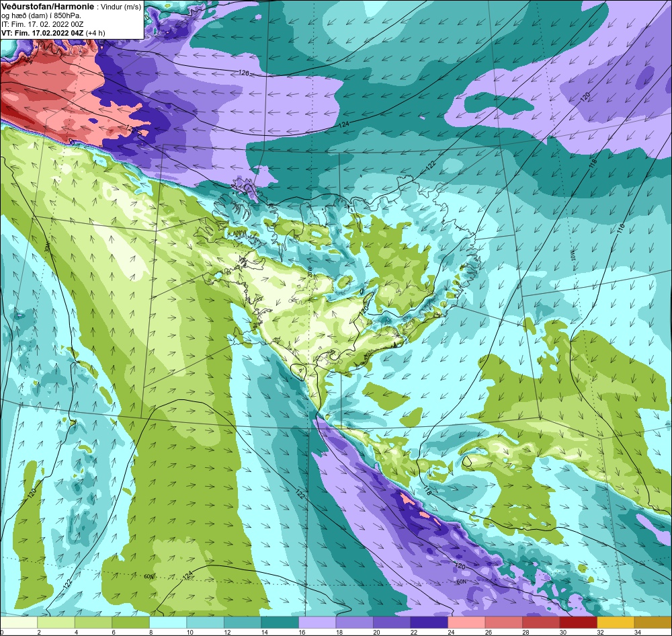The height and width of the screenshot is (636, 672).
Task: Click the legend scale number "12"
Action: click(227, 632)
